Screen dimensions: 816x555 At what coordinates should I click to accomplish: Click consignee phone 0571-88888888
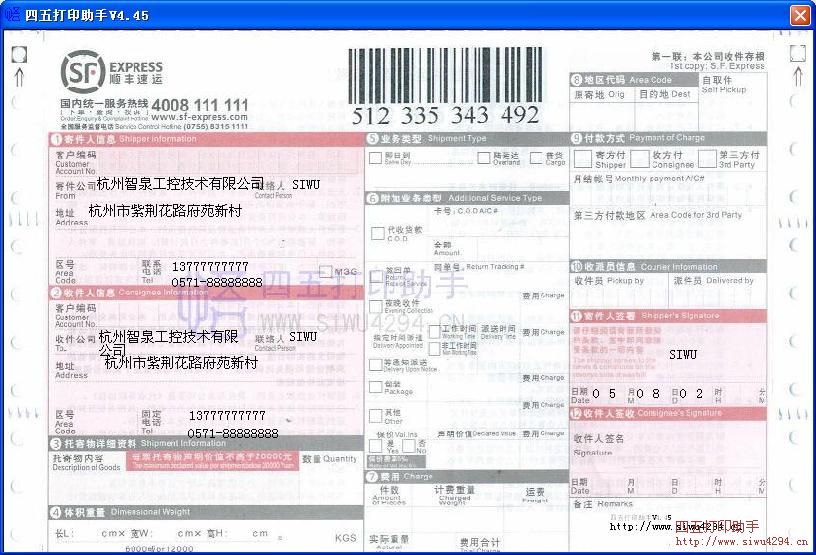[x=233, y=433]
